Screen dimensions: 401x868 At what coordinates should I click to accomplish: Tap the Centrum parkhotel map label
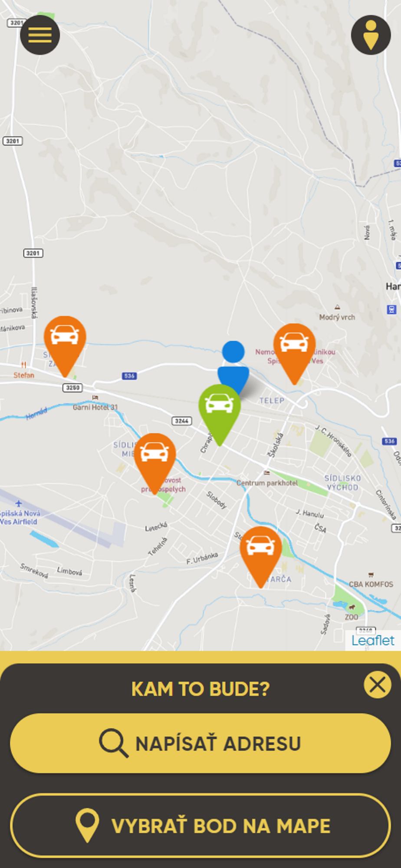(x=267, y=483)
